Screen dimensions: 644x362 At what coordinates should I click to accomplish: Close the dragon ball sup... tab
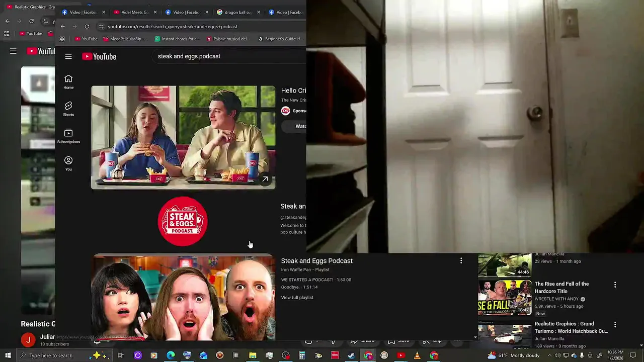pyautogui.click(x=258, y=12)
